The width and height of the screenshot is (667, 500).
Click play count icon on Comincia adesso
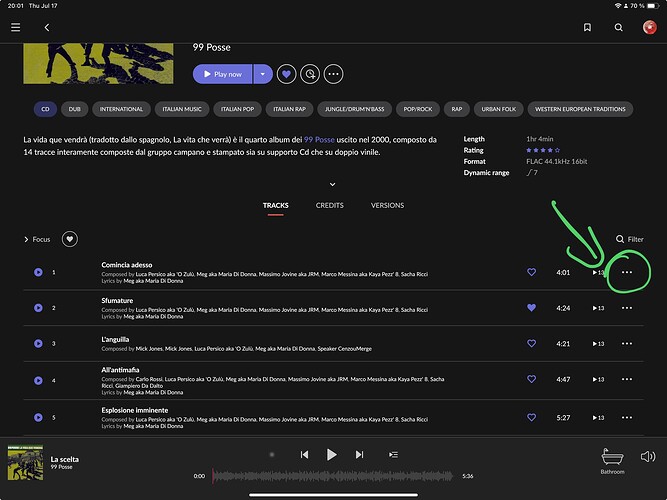(599, 272)
